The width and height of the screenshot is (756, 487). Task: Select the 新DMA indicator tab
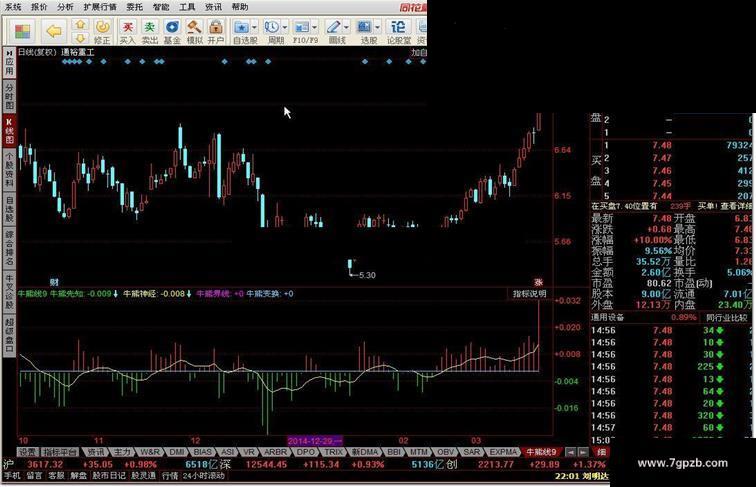tap(364, 452)
